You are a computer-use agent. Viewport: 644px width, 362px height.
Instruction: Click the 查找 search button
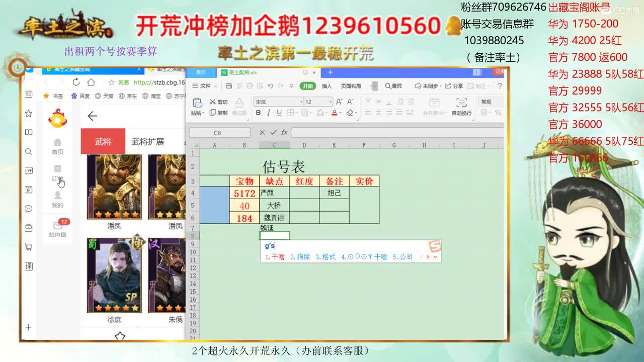click(x=394, y=86)
